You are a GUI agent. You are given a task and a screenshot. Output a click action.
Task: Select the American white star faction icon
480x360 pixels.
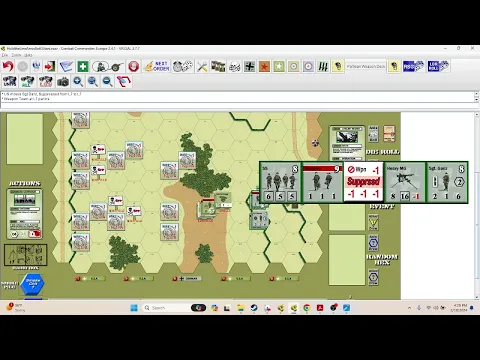coord(279,66)
